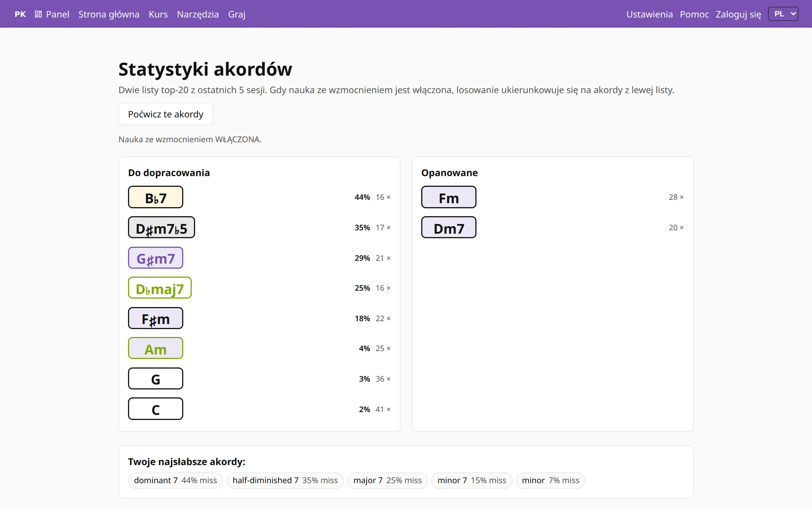
Task: Click the minor 7% miss tag
Action: pyautogui.click(x=551, y=480)
